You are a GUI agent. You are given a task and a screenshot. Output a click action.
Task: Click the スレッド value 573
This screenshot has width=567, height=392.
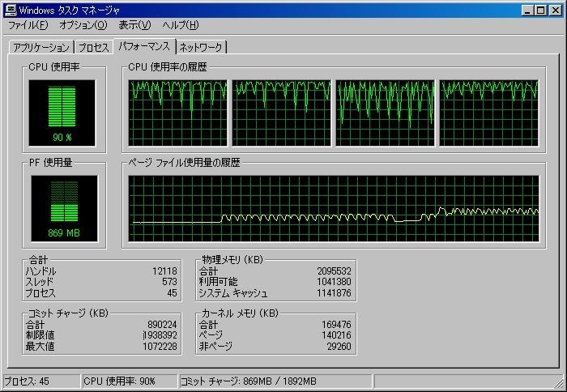coord(169,281)
